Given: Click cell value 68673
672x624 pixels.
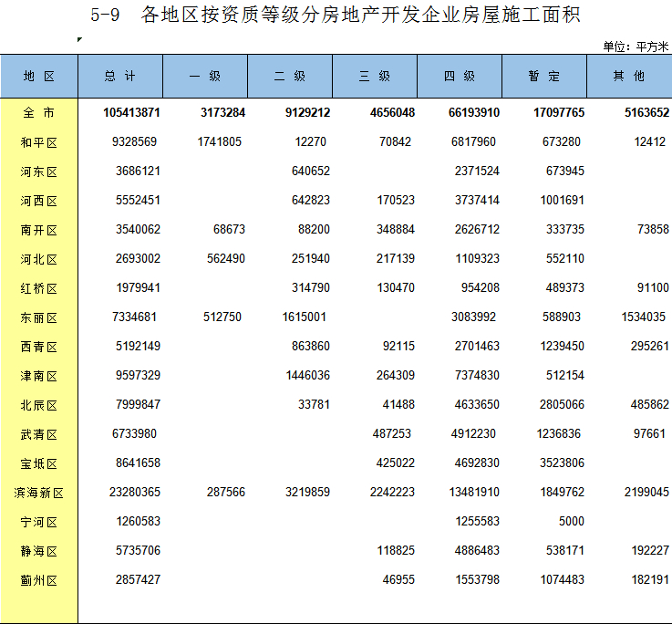Looking at the screenshot, I should coord(229,229).
